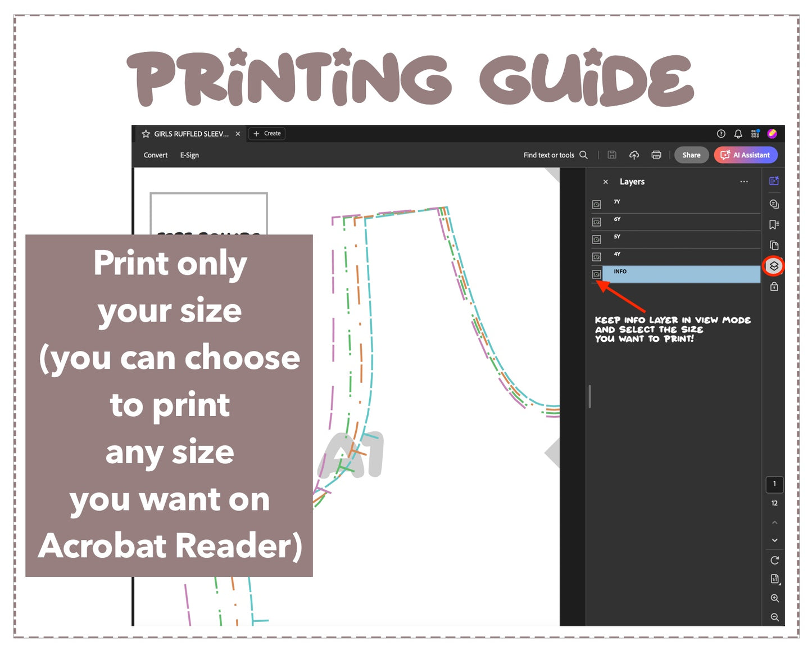Open the Convert menu
Image resolution: width=812 pixels, height=650 pixels.
[155, 155]
